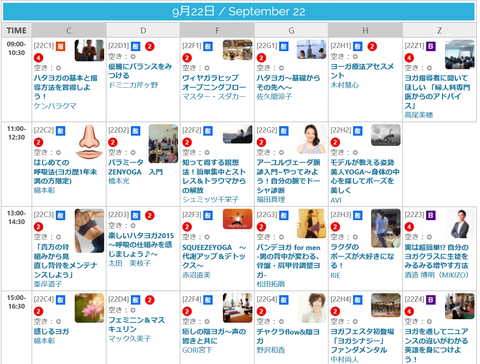Viewport: 480px width, 364px height.
Task: Open the パラミータ ZENYOGA 入門 link
Action: click(135, 167)
